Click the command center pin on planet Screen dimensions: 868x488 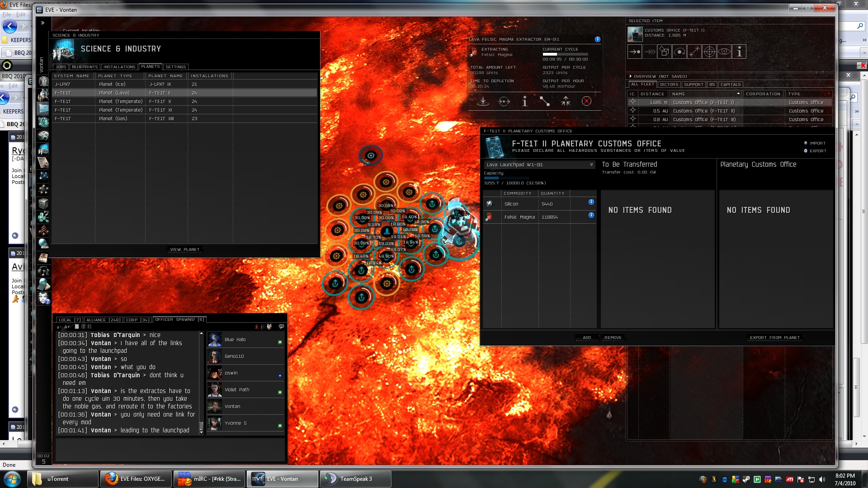(371, 155)
